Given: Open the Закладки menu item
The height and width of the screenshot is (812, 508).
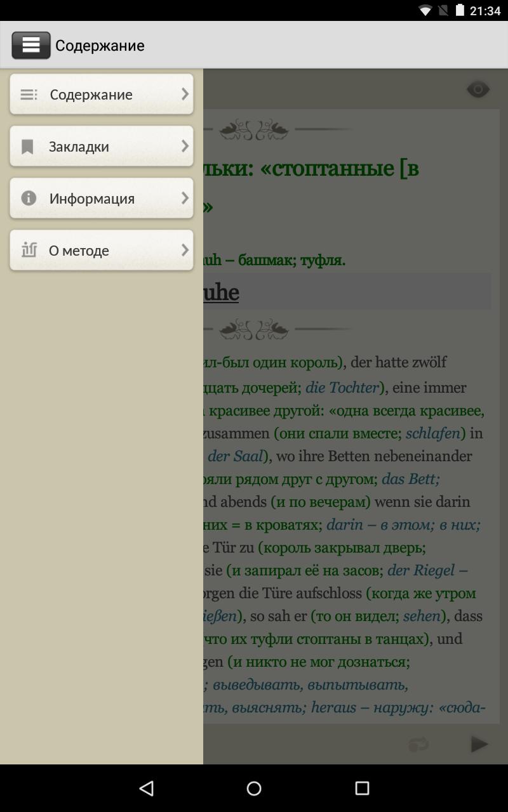Looking at the screenshot, I should [x=102, y=147].
